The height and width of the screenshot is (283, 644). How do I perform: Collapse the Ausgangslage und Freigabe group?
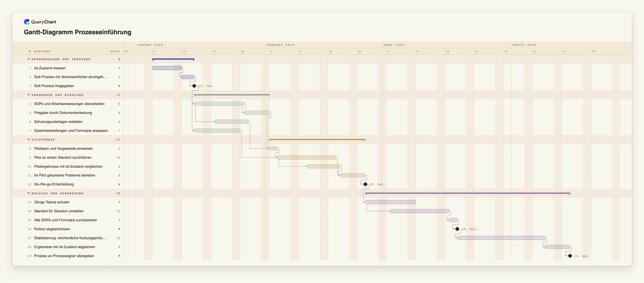click(x=28, y=59)
